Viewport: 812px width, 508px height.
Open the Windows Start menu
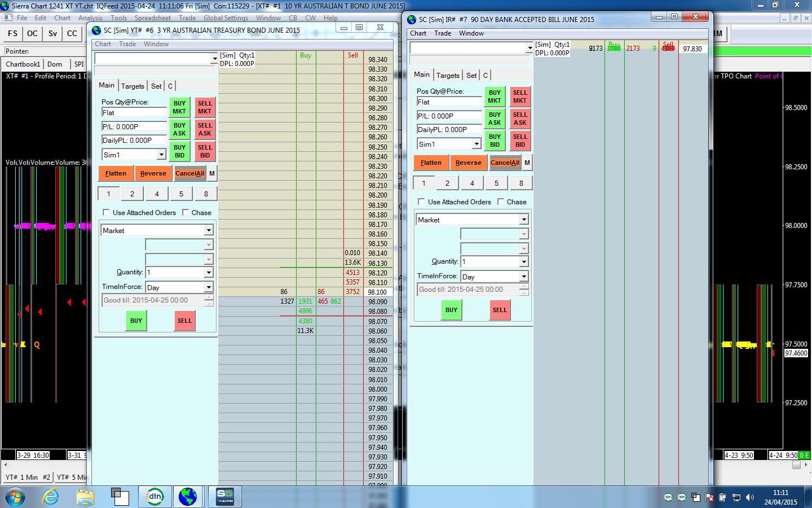tap(15, 497)
